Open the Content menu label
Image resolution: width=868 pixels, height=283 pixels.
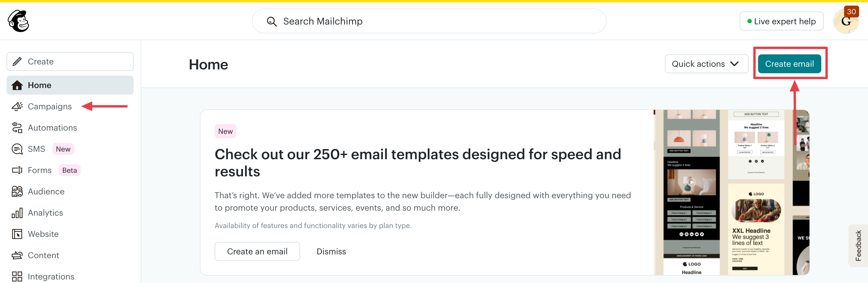point(43,255)
